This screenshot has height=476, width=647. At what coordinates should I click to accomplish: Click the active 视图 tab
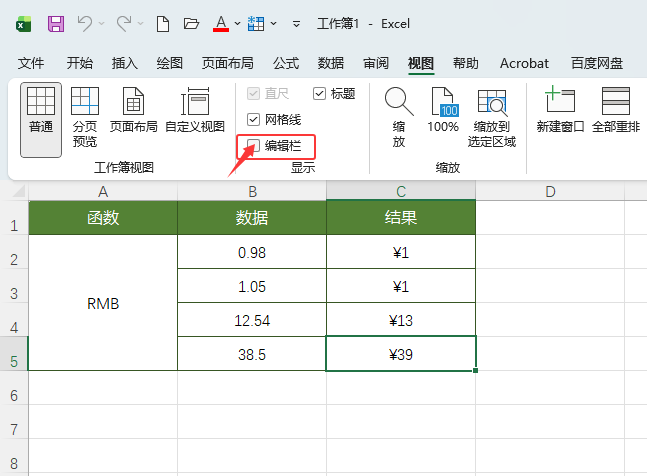421,63
